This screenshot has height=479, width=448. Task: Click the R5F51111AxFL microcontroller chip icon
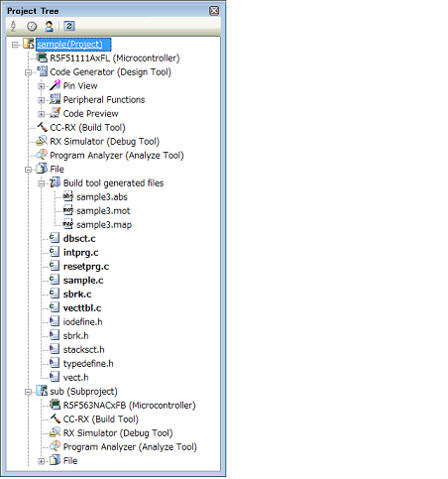(x=42, y=58)
